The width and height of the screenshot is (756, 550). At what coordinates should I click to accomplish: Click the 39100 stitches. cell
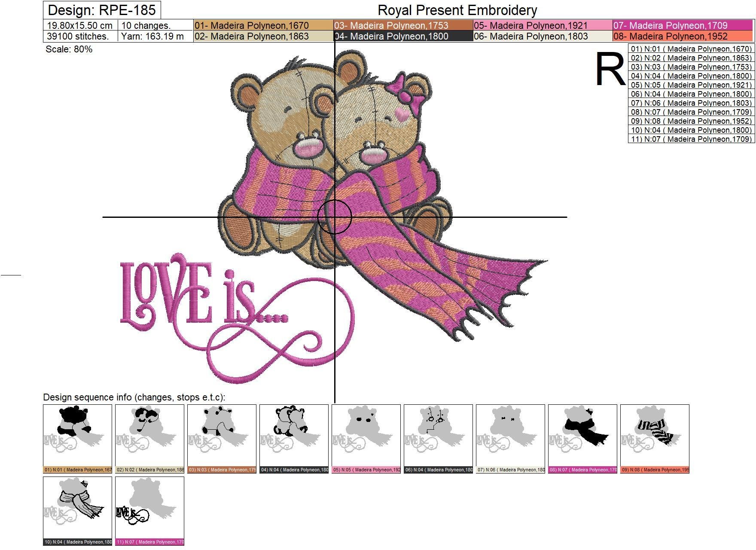point(80,36)
